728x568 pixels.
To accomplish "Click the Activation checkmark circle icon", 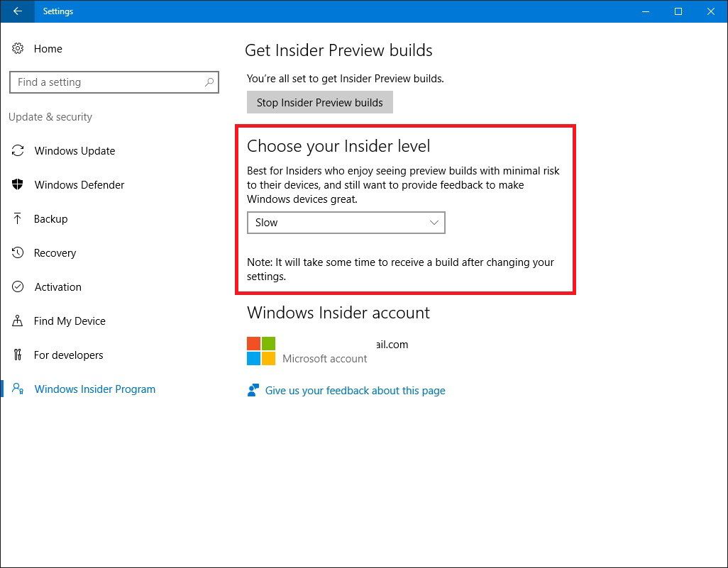I will pos(18,286).
